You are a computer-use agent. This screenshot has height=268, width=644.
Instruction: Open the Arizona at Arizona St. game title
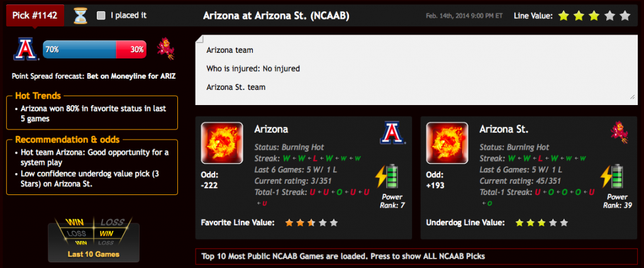pyautogui.click(x=277, y=16)
